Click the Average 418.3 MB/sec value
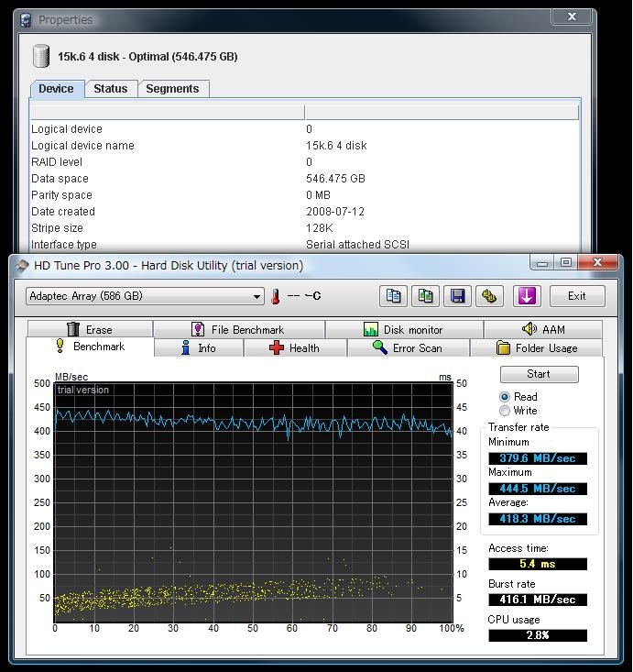 point(538,519)
